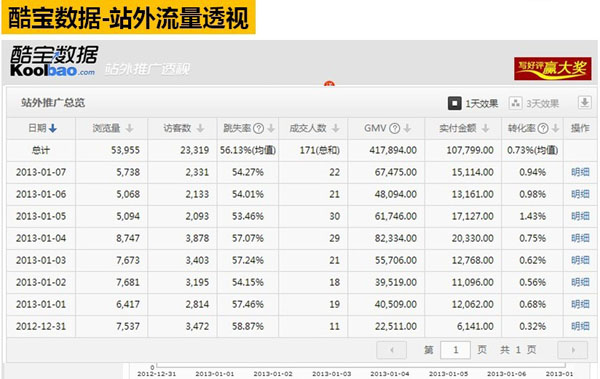Click the page number input field

tap(455, 350)
